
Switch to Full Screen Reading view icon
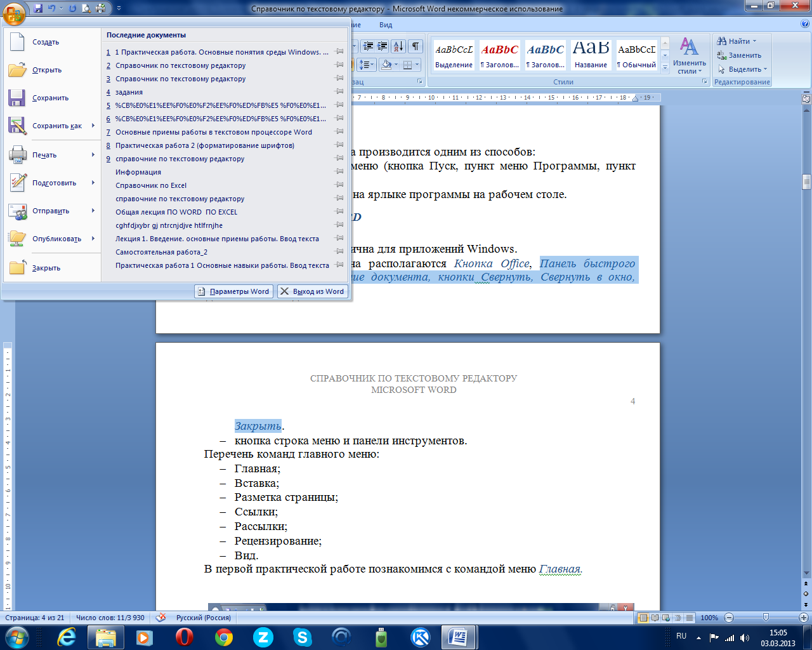coord(655,618)
